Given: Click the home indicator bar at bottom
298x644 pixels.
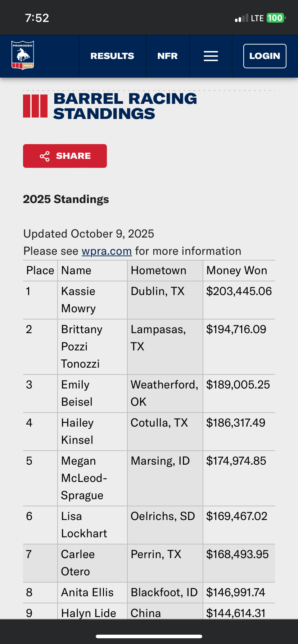Looking at the screenshot, I should pyautogui.click(x=149, y=636).
